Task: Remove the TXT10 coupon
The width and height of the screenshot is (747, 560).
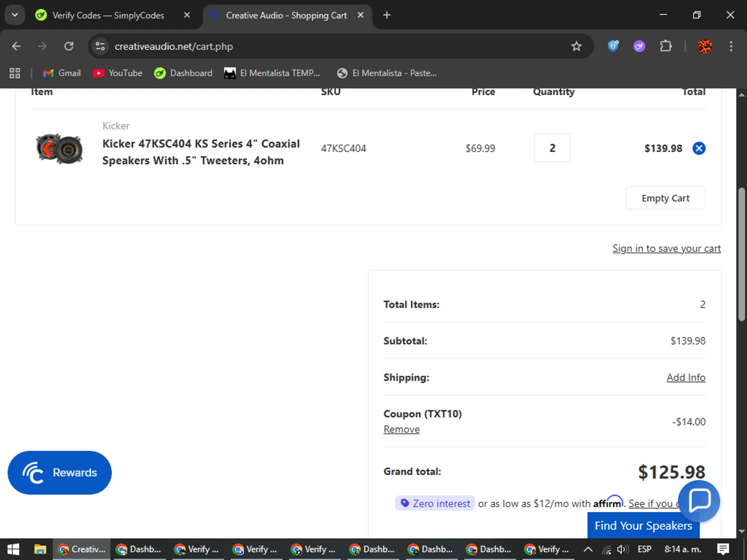Action: point(401,429)
